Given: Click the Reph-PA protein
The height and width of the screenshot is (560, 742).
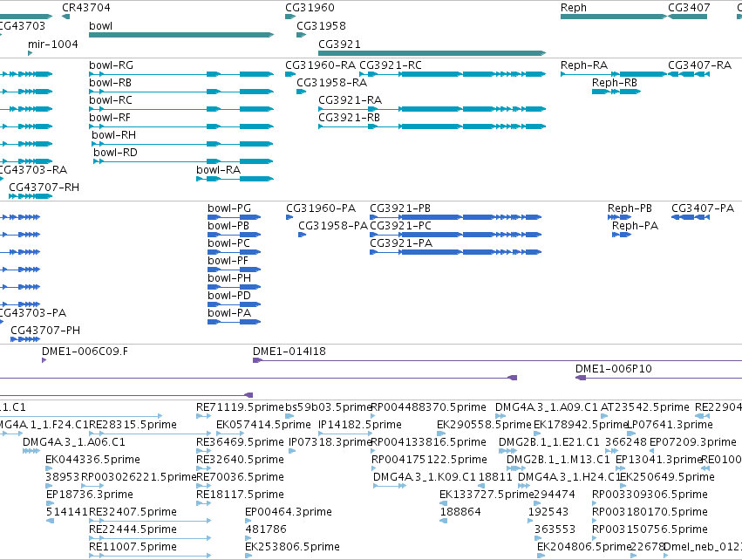Looking at the screenshot, I should tap(622, 235).
